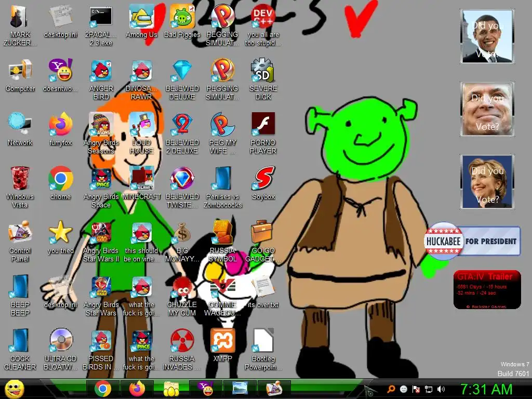Open Yahoo Messenger from the taskbar
Viewport: 532px width, 399px height.
206,389
